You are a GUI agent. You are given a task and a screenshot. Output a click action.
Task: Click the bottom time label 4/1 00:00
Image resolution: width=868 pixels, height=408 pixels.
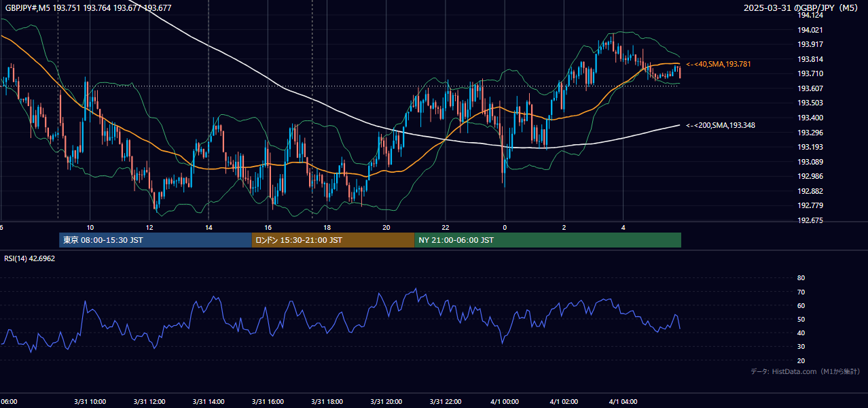[505, 401]
